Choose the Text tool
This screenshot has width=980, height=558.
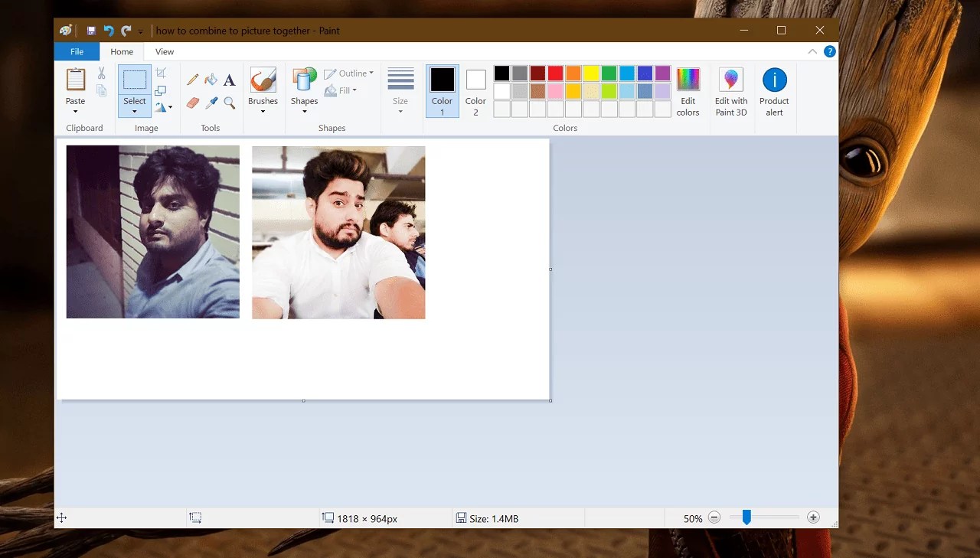pos(230,80)
